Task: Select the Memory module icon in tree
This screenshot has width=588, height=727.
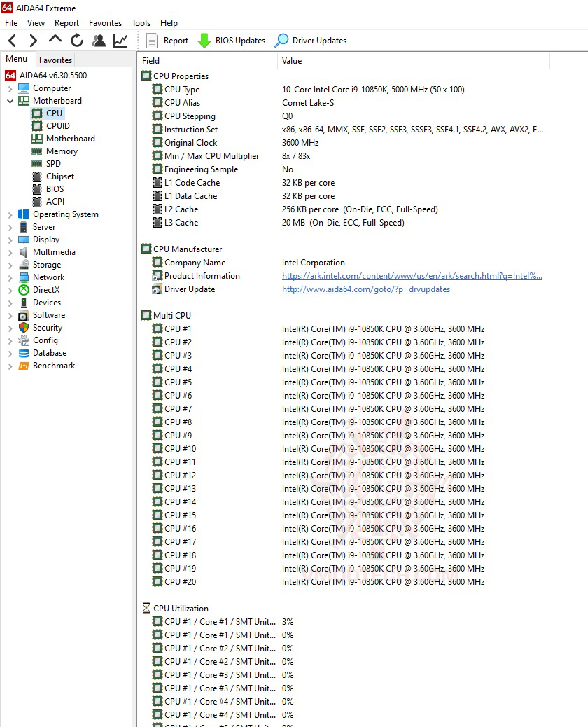Action: (37, 151)
